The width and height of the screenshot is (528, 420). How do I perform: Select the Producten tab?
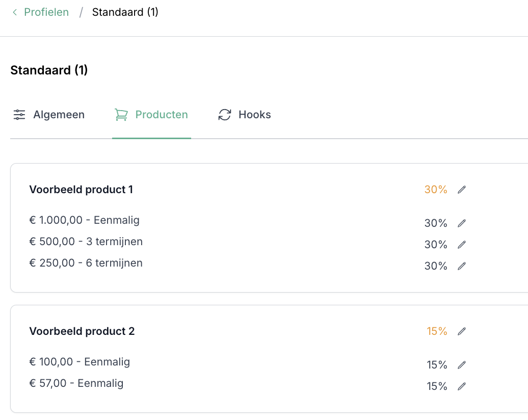(x=151, y=115)
